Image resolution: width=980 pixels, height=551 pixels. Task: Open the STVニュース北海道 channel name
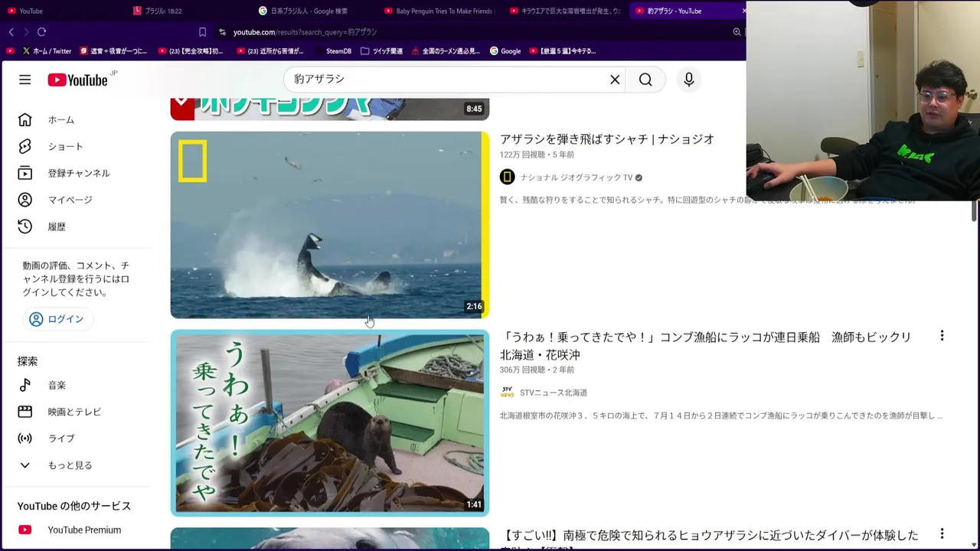coord(554,393)
